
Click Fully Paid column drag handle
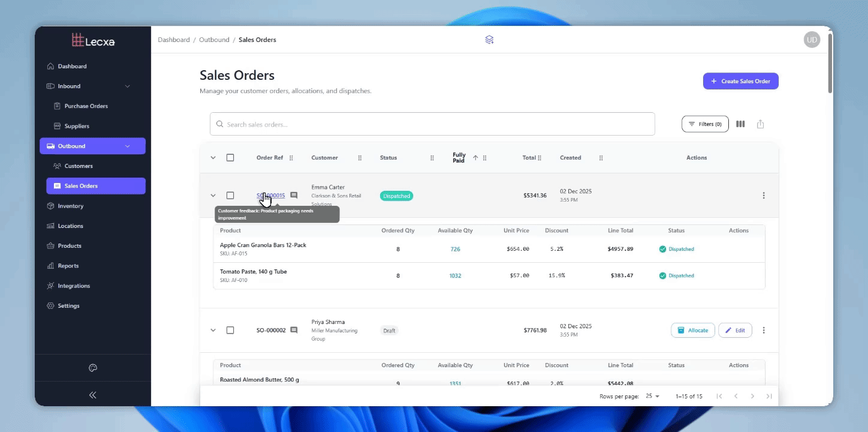484,158
